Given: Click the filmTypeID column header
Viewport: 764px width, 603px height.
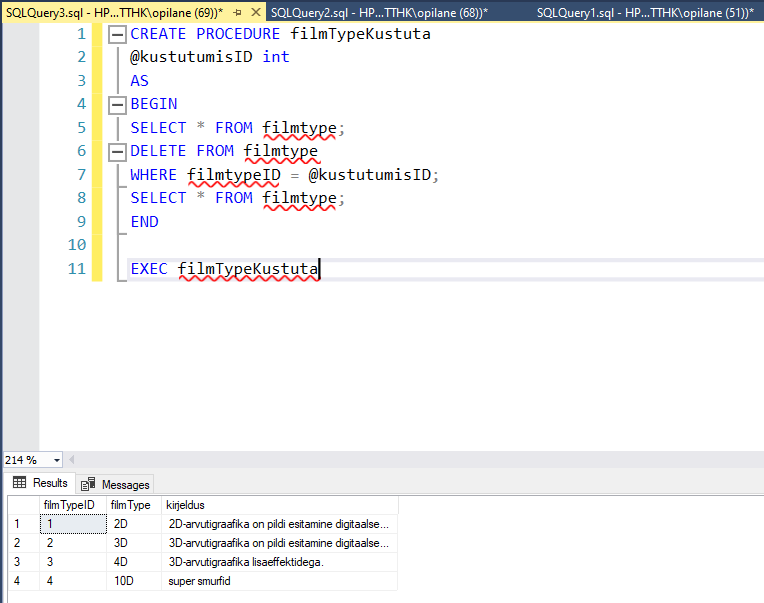Looking at the screenshot, I should [68, 505].
